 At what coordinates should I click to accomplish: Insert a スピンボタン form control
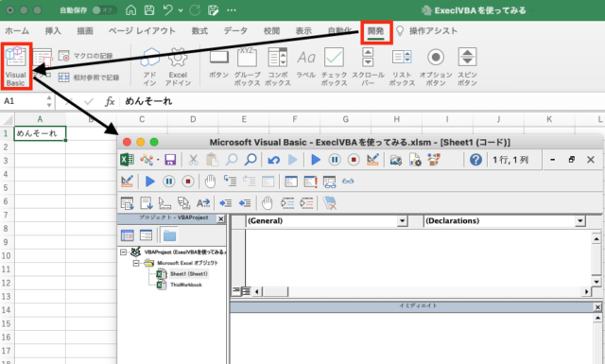coord(467,66)
